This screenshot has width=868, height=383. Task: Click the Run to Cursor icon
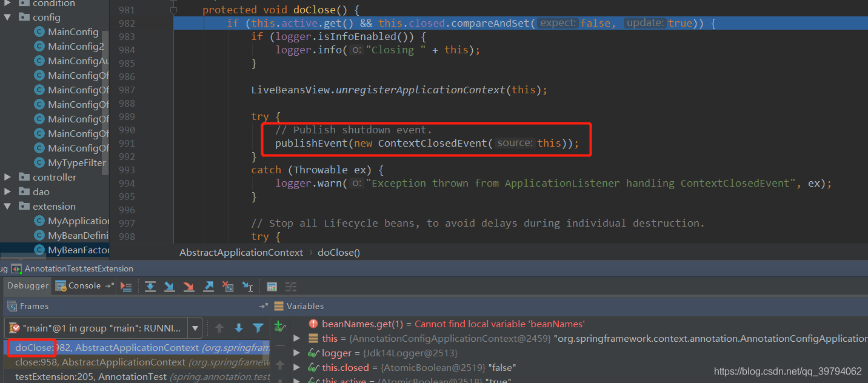247,286
